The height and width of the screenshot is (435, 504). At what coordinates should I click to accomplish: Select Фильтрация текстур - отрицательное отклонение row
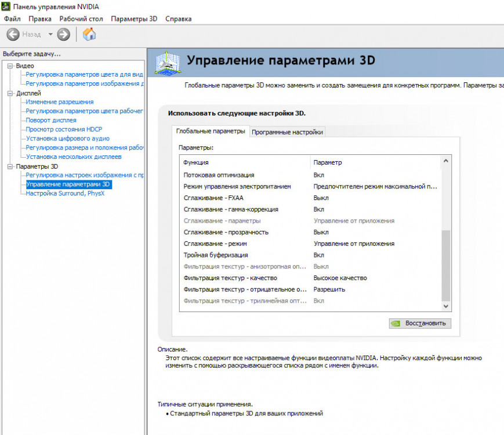(x=310, y=289)
